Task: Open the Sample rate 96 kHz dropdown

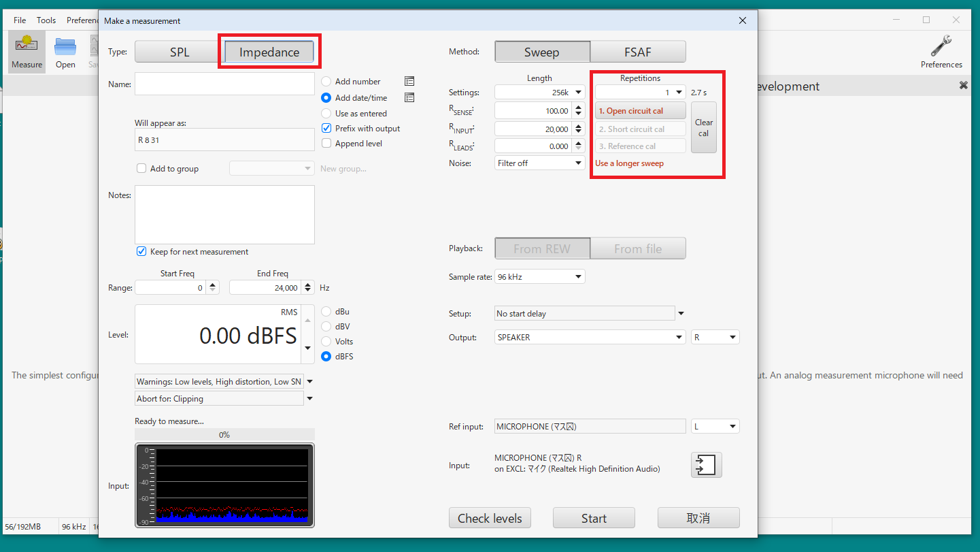Action: (540, 277)
